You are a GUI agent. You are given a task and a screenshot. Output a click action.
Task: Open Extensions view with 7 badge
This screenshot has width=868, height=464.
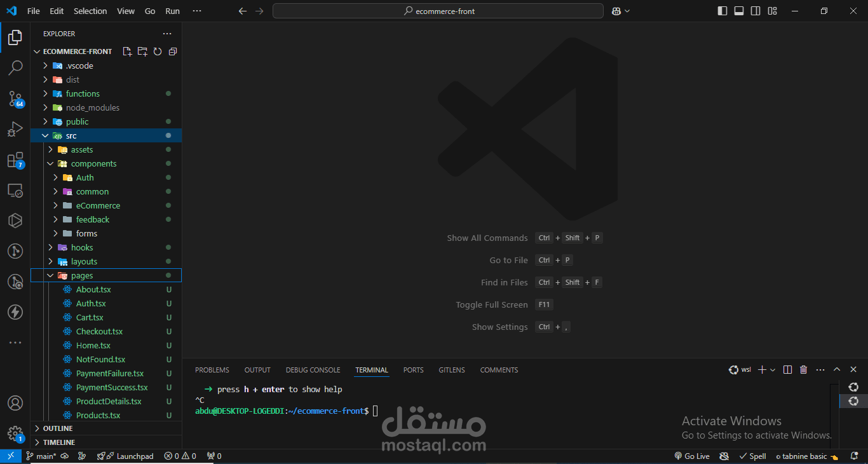pos(15,160)
